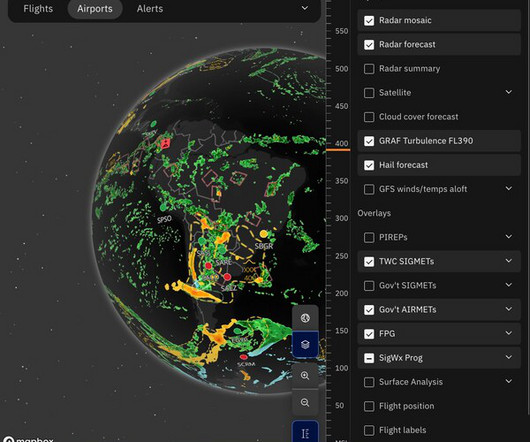The image size is (530, 442).
Task: Zoom out with the magnifier minus icon
Action: pyautogui.click(x=305, y=402)
